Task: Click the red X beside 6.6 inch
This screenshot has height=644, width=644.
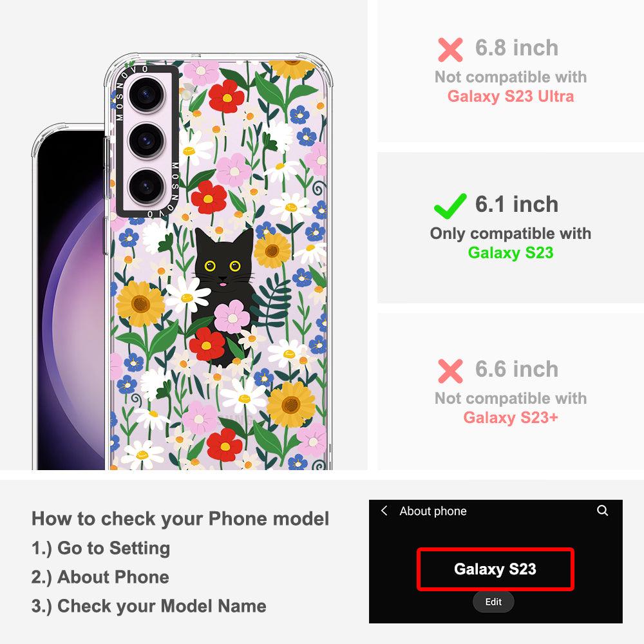Action: click(450, 371)
